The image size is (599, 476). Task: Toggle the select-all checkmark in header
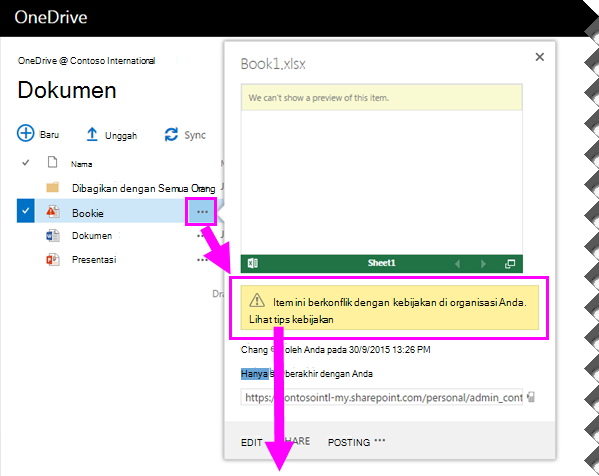pos(26,163)
